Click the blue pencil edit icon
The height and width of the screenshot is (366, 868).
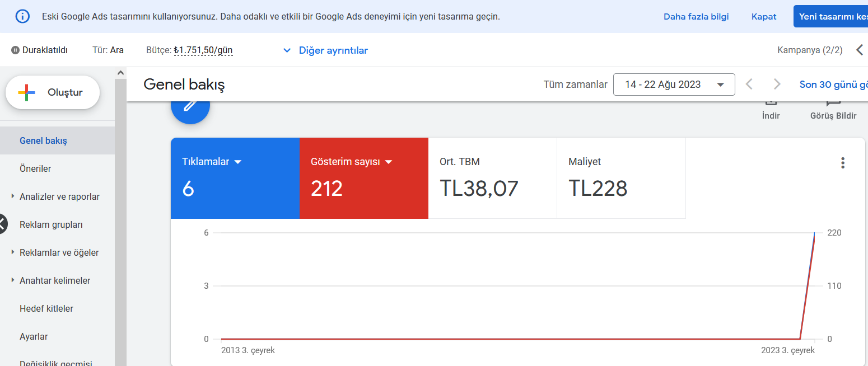click(190, 106)
